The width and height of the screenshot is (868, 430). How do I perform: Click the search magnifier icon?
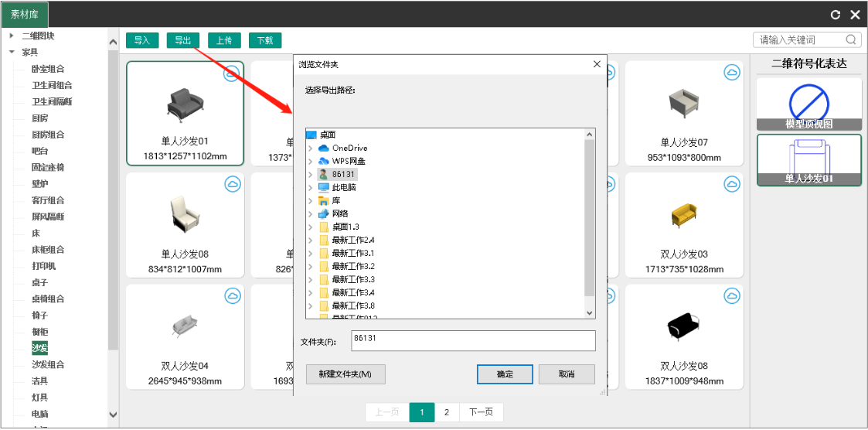pos(851,40)
